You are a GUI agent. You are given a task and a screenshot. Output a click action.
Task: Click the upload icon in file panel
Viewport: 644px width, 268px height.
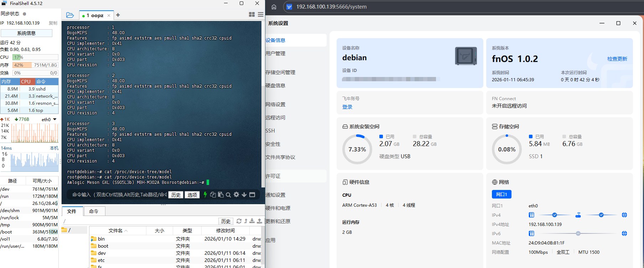click(x=259, y=221)
